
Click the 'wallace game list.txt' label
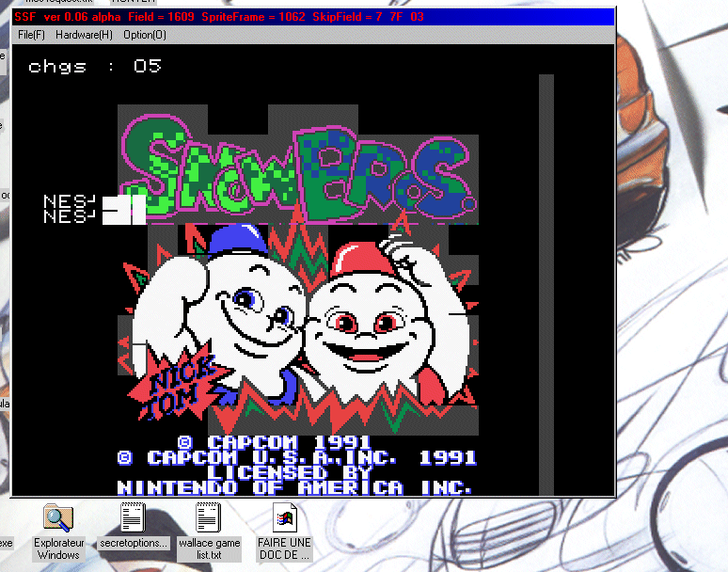click(210, 548)
